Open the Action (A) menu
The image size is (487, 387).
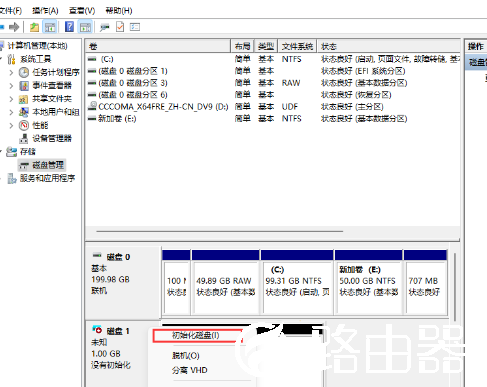[45, 11]
